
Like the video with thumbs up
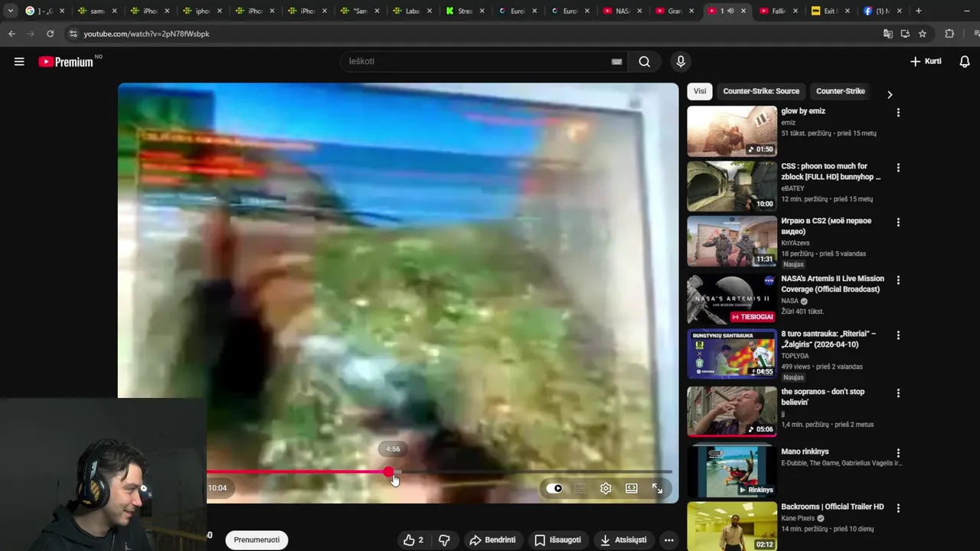pos(413,540)
